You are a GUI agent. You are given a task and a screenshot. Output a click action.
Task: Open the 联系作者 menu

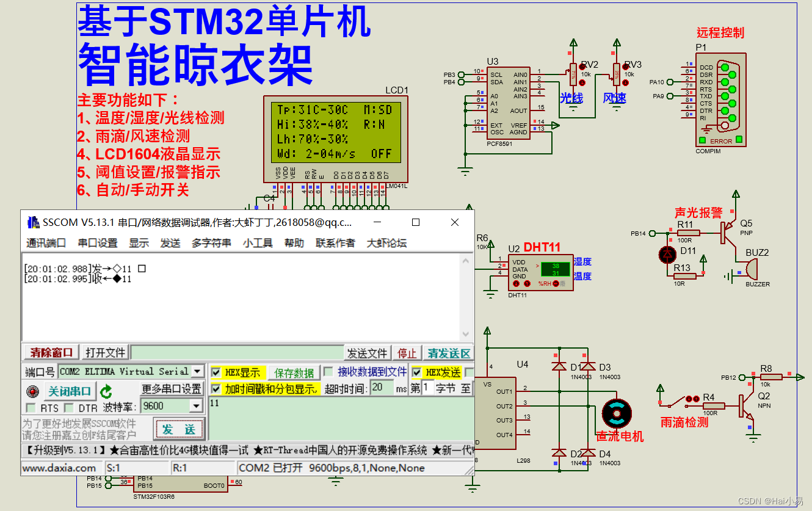(335, 243)
